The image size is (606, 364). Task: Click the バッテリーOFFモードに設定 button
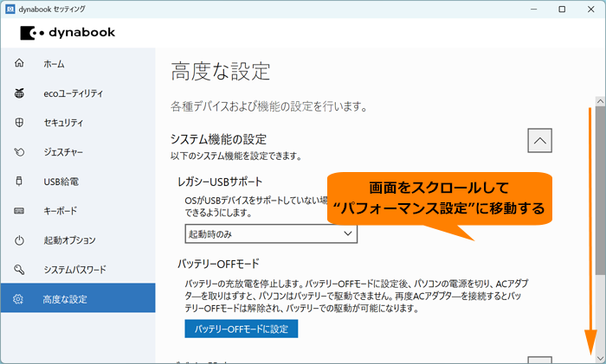tap(242, 329)
